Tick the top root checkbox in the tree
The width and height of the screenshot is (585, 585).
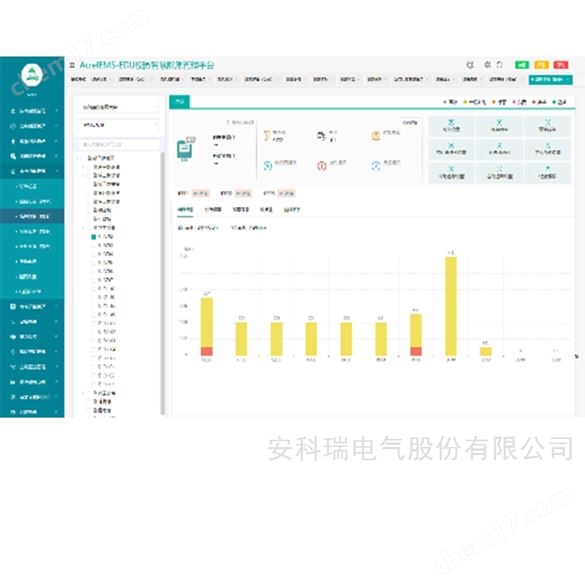click(x=84, y=158)
